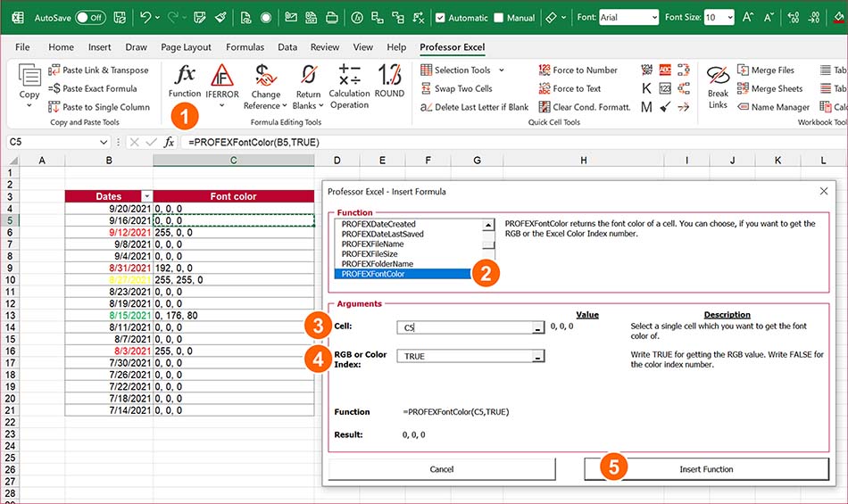
Task: Click Swap Two Cells
Action: 457,88
